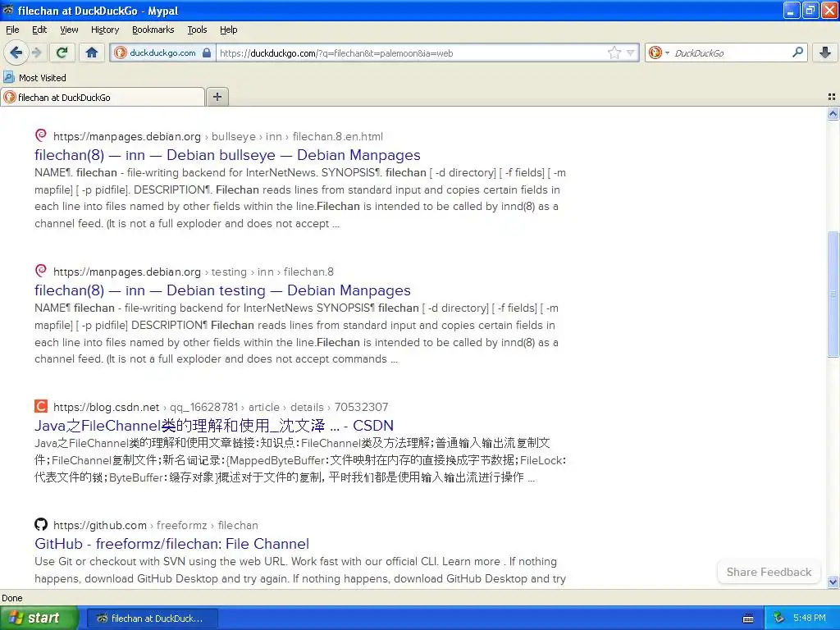840x630 pixels.
Task: Click the tab groups grid icon
Action: pyautogui.click(x=832, y=97)
